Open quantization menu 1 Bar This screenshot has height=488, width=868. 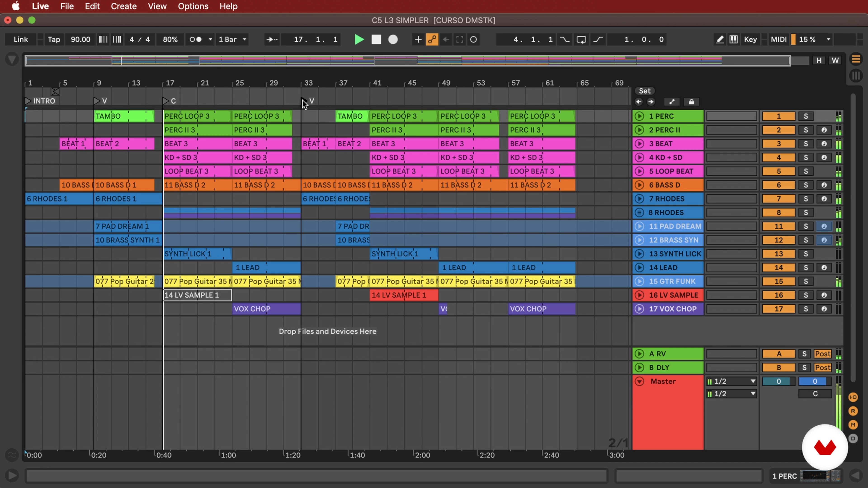tap(232, 39)
